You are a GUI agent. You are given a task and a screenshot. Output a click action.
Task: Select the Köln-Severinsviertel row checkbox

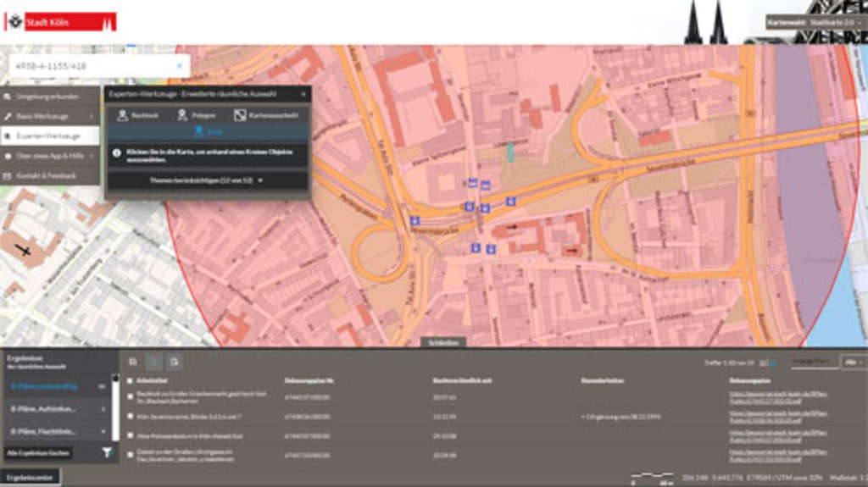click(x=130, y=417)
